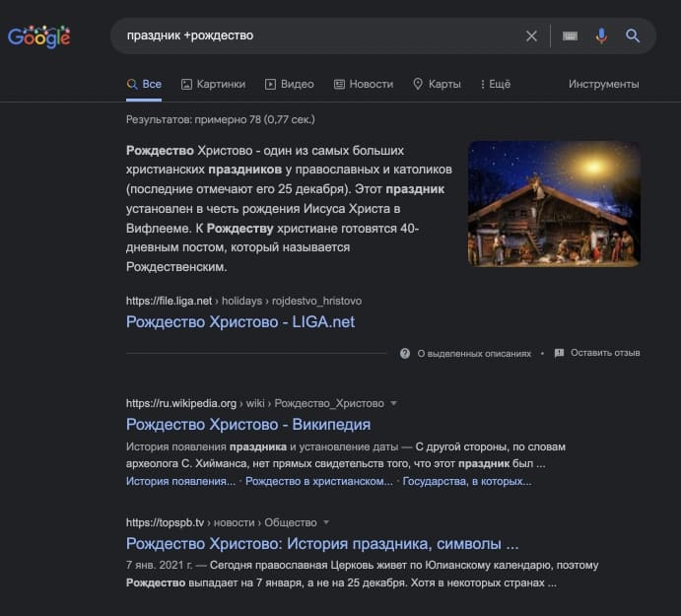Click the results count text Результатов: примерно 78
Screen dimensions: 681x616
pyautogui.click(x=220, y=119)
